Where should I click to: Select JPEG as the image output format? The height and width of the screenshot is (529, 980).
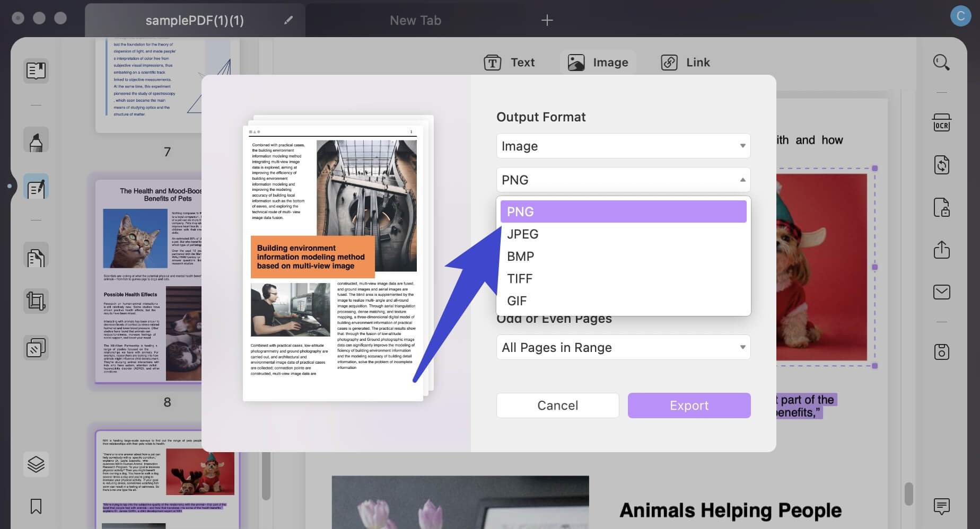(x=523, y=234)
